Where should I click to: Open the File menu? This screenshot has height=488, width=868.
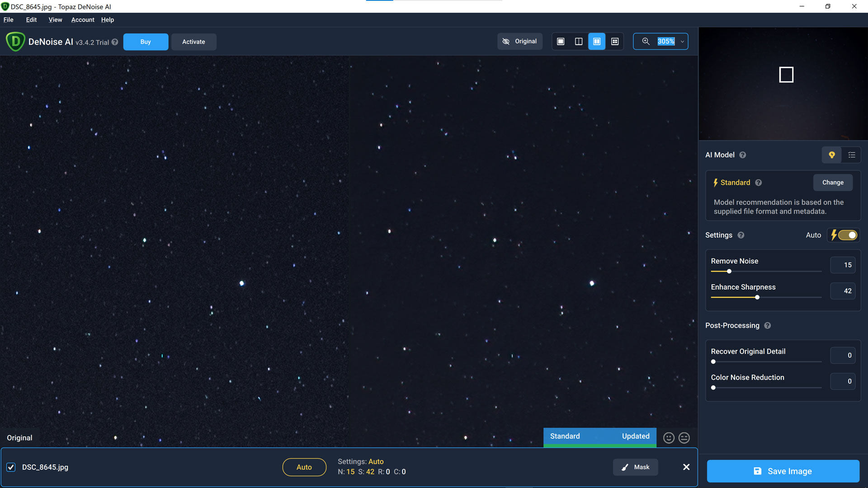[x=9, y=20]
